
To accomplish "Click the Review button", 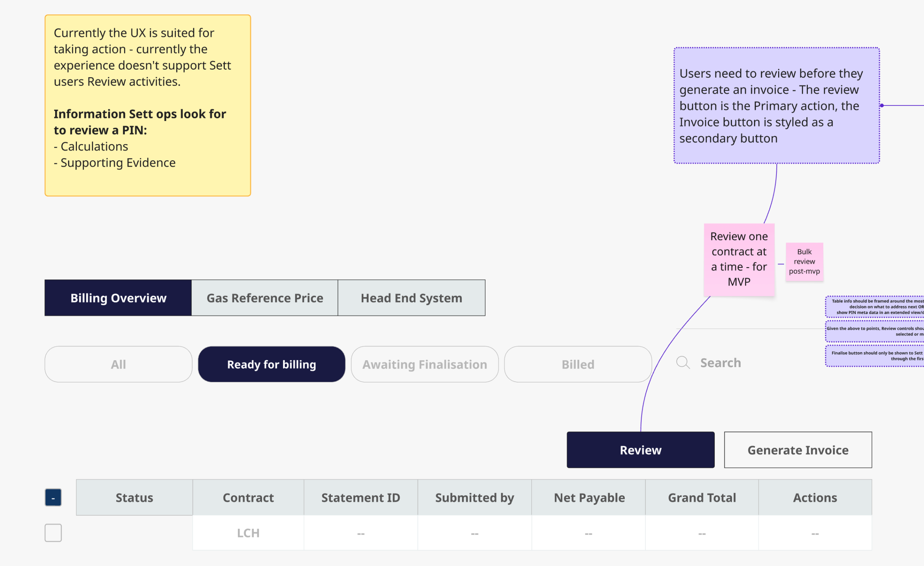I will 641,450.
